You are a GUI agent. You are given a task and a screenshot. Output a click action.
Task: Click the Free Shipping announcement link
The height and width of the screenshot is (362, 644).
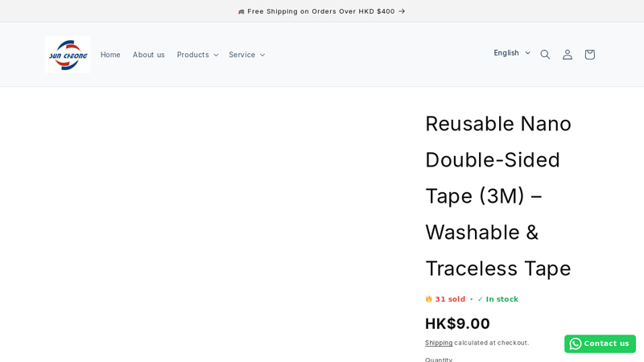pos(321,11)
